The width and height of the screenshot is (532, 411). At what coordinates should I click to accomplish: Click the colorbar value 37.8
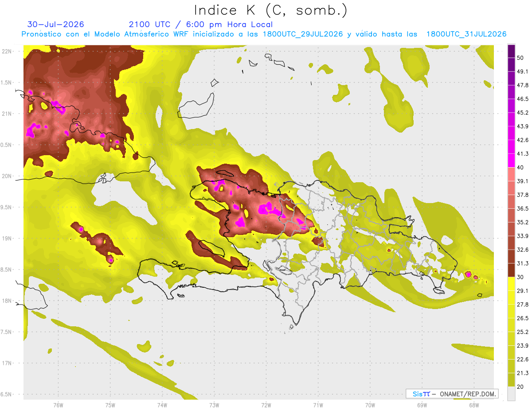[523, 195]
